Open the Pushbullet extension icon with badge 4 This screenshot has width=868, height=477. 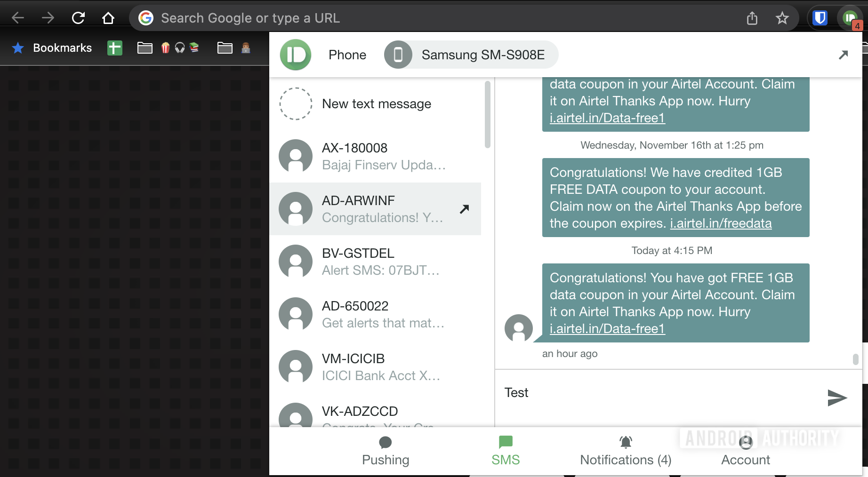(851, 19)
